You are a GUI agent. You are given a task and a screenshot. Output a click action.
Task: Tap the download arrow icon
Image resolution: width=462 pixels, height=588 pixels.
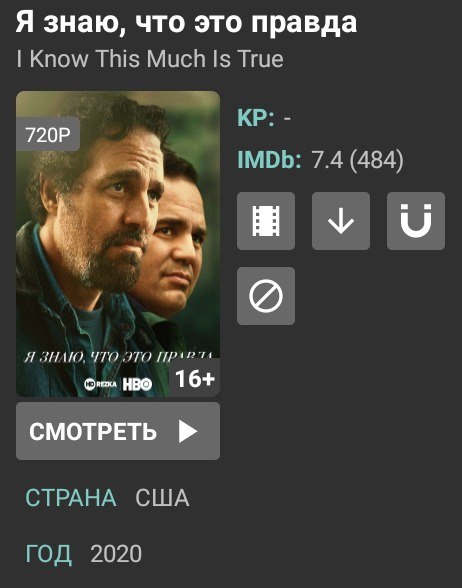tap(341, 221)
